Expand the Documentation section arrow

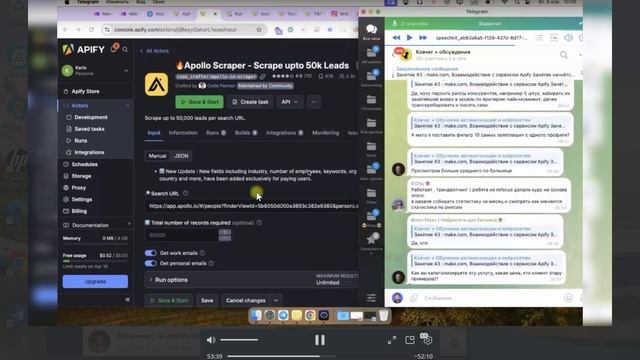point(129,225)
